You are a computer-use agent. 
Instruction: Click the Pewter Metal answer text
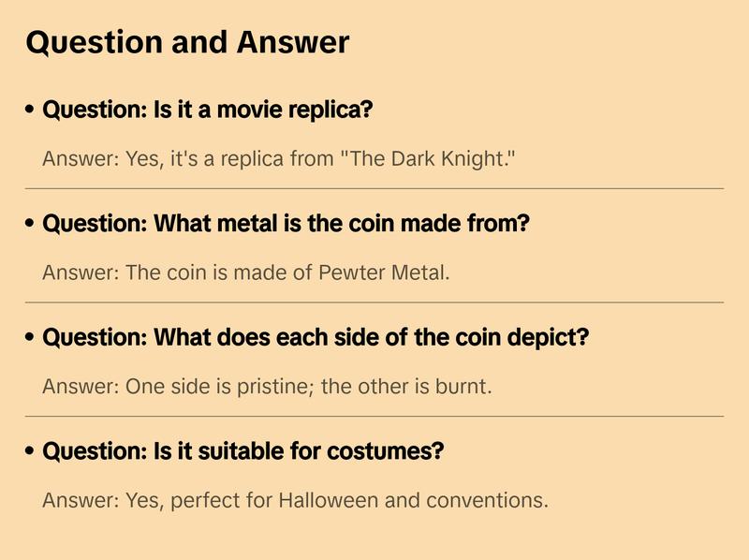pyautogui.click(x=246, y=273)
